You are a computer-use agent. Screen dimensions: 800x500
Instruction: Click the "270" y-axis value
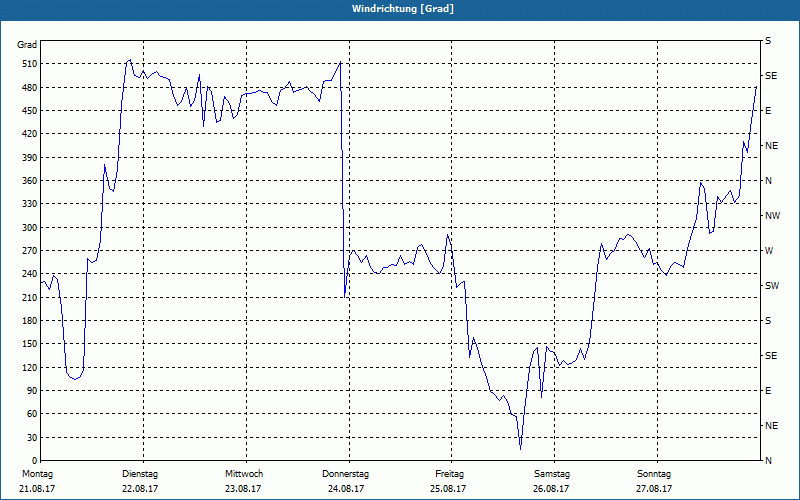(x=29, y=251)
